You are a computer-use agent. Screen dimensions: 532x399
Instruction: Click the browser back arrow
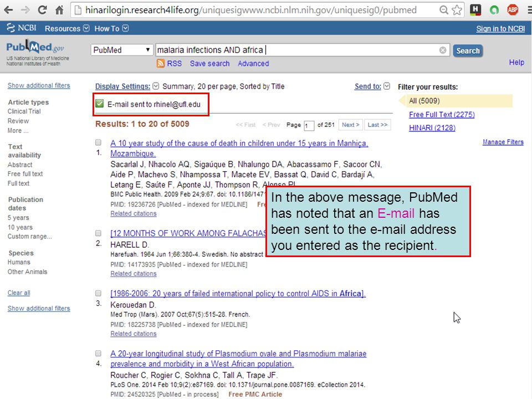pos(8,10)
